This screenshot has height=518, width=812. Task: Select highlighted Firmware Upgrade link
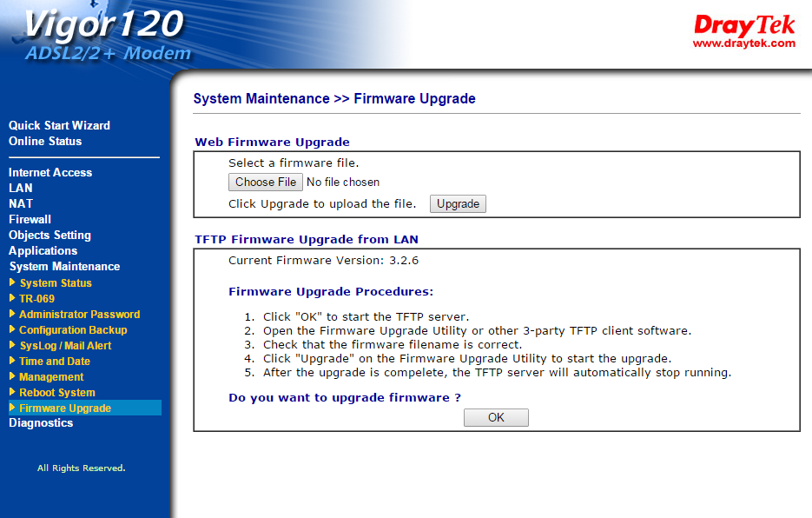click(65, 408)
